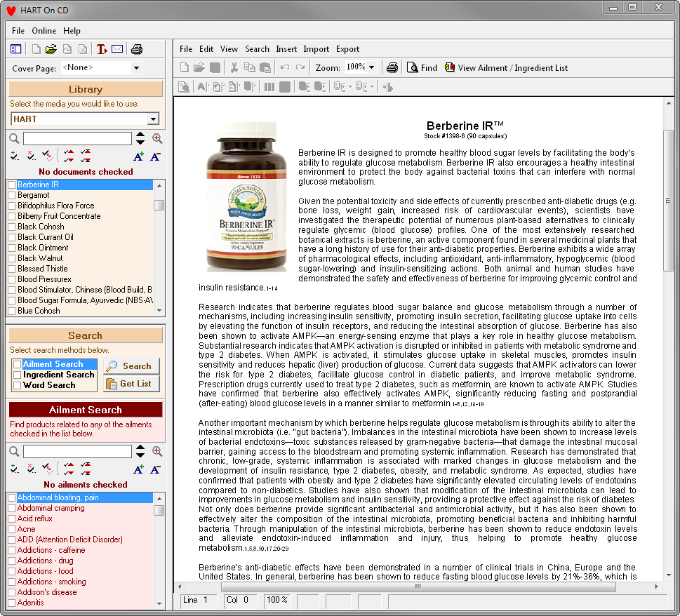Select Addison's disease in the ailment list
680x616 pixels.
(47, 592)
